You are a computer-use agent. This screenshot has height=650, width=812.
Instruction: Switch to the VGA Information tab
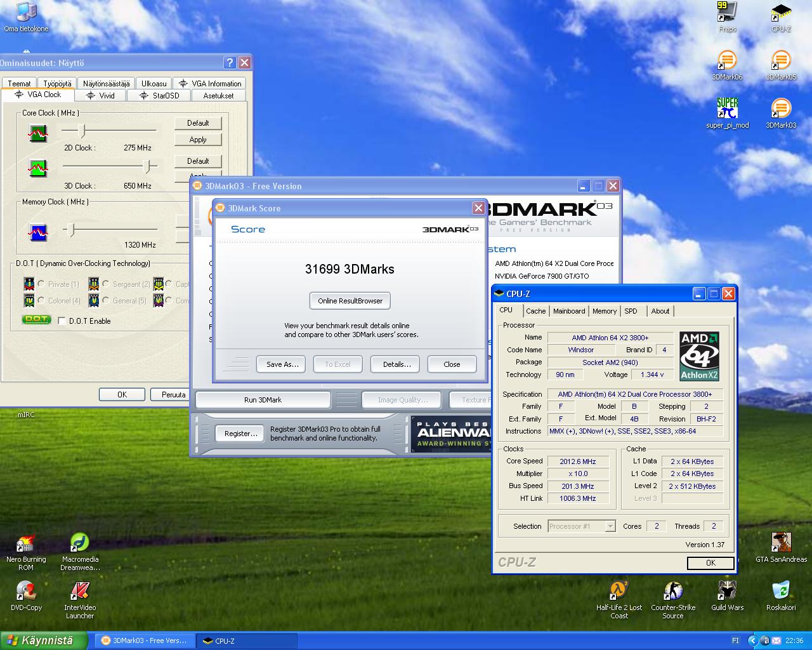click(x=209, y=83)
